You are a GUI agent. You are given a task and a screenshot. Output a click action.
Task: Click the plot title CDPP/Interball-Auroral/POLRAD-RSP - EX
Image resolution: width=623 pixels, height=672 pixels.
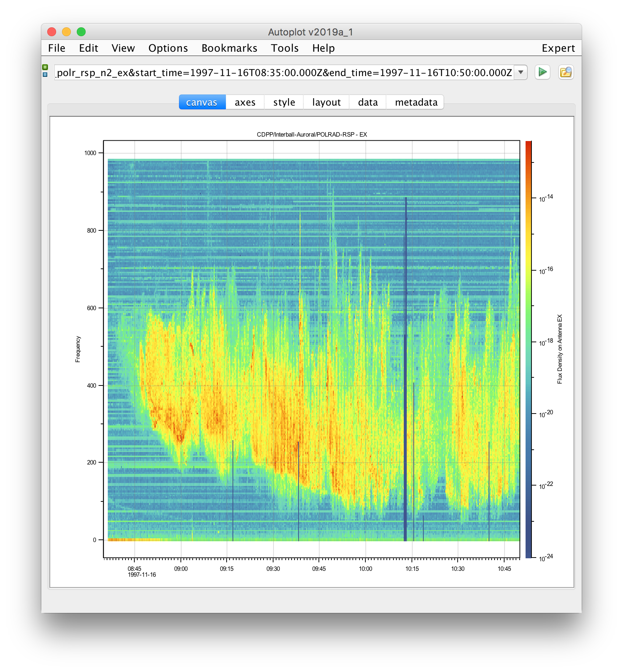[311, 134]
